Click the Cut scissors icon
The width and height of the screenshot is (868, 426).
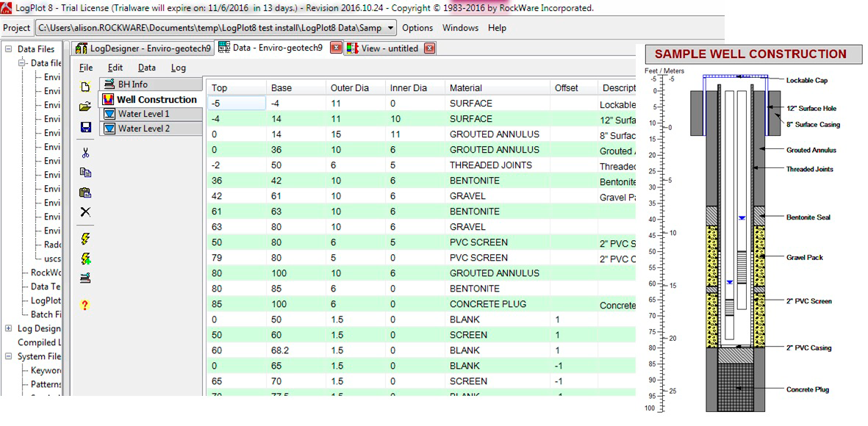[x=85, y=153]
